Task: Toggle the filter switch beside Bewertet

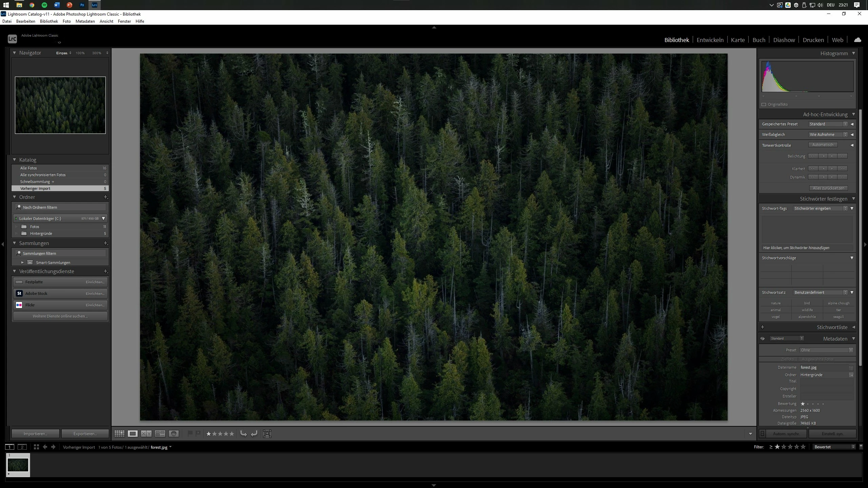Action: pos(861,447)
